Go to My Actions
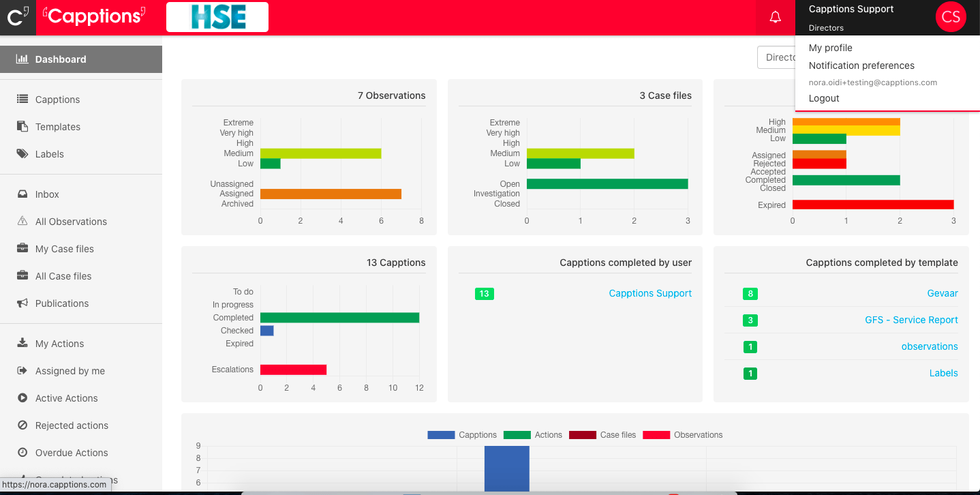Viewport: 980px width, 495px height. coord(60,344)
